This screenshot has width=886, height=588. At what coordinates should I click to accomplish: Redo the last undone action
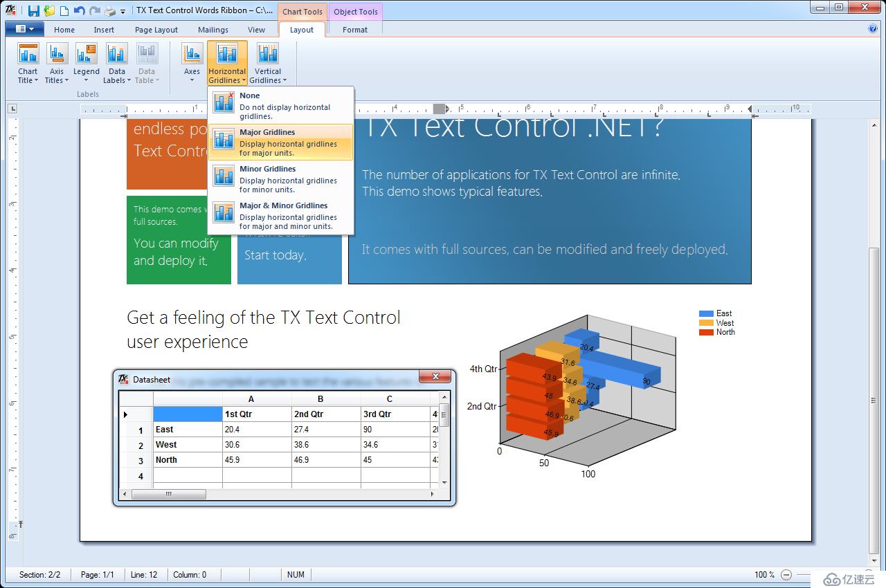95,10
